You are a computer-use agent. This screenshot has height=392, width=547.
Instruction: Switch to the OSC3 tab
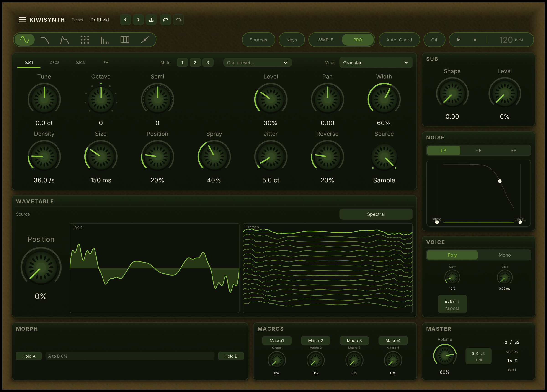[x=80, y=63]
